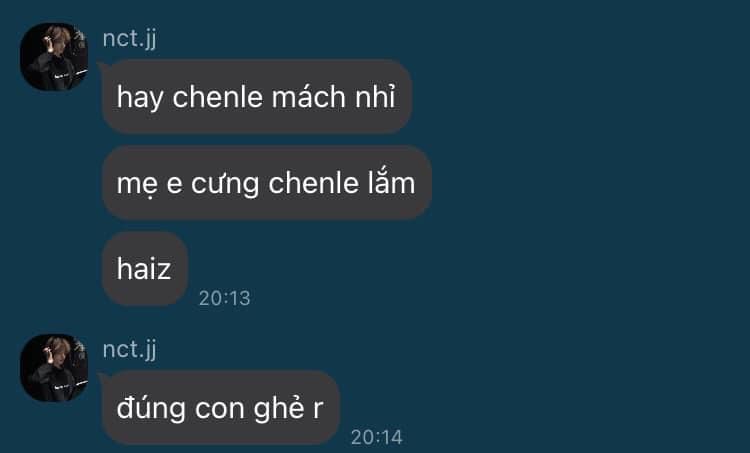Select the "đúng con ghẻ r" message

[x=221, y=408]
